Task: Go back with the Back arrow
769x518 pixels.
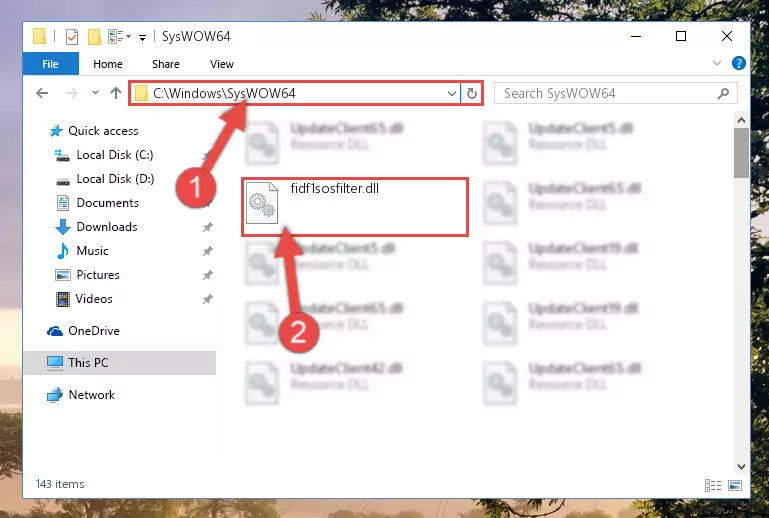Action: point(42,93)
